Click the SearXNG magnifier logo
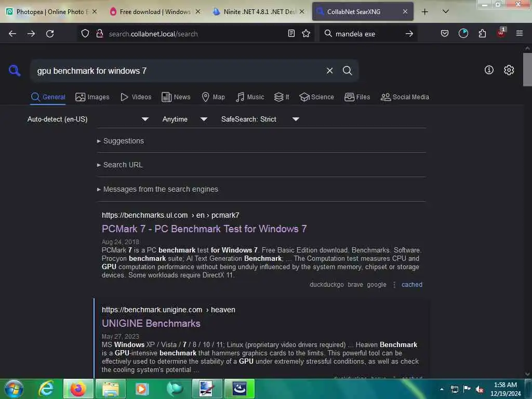This screenshot has width=532, height=399. pos(15,71)
